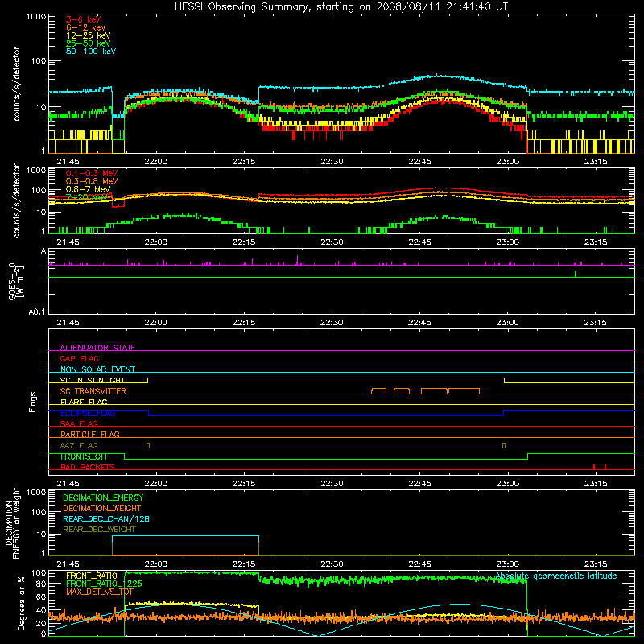Click the 60 tick on the Degrees or % axis

point(41,597)
